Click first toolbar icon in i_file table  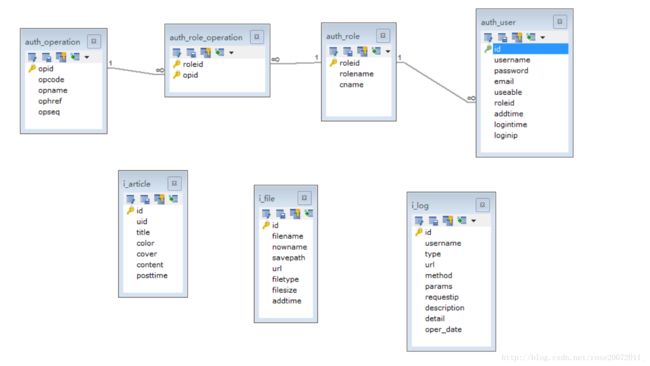coord(267,214)
